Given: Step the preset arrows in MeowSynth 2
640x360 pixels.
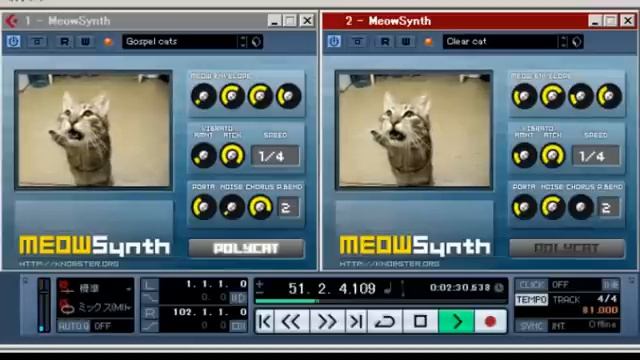Looking at the screenshot, I should [x=564, y=41].
